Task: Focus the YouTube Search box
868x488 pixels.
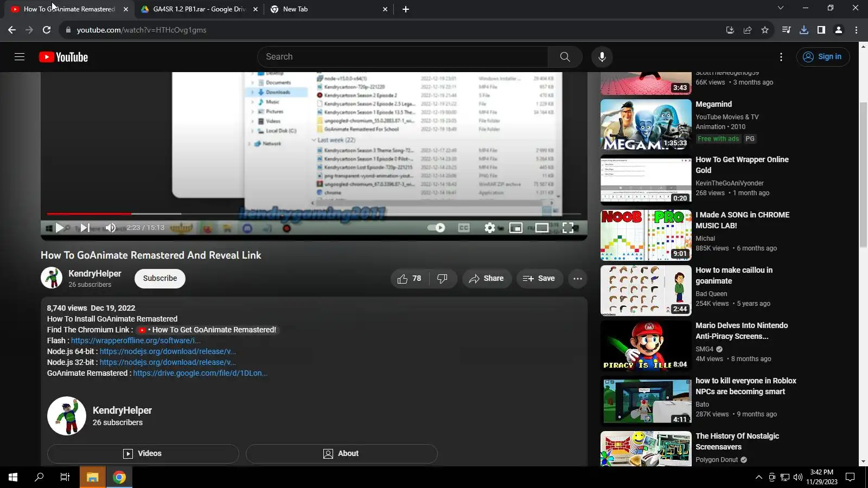Action: [403, 57]
